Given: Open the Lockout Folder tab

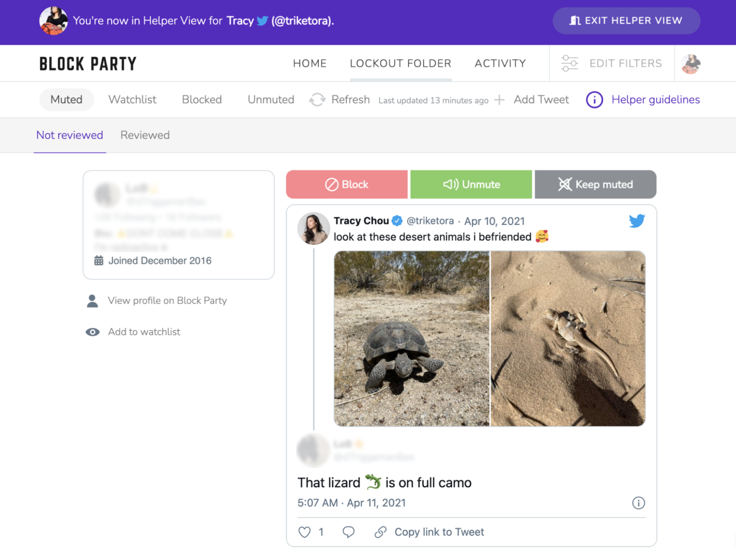Looking at the screenshot, I should tap(400, 64).
